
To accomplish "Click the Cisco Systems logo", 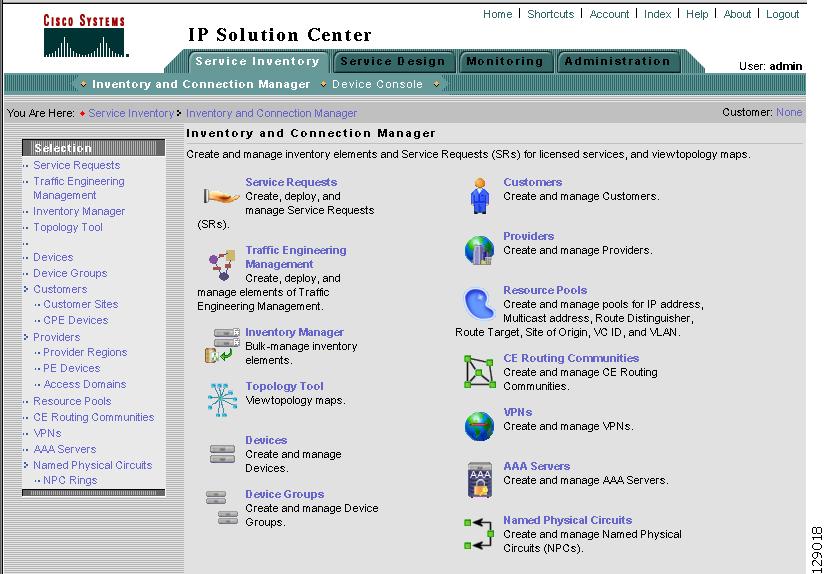I will (x=84, y=36).
